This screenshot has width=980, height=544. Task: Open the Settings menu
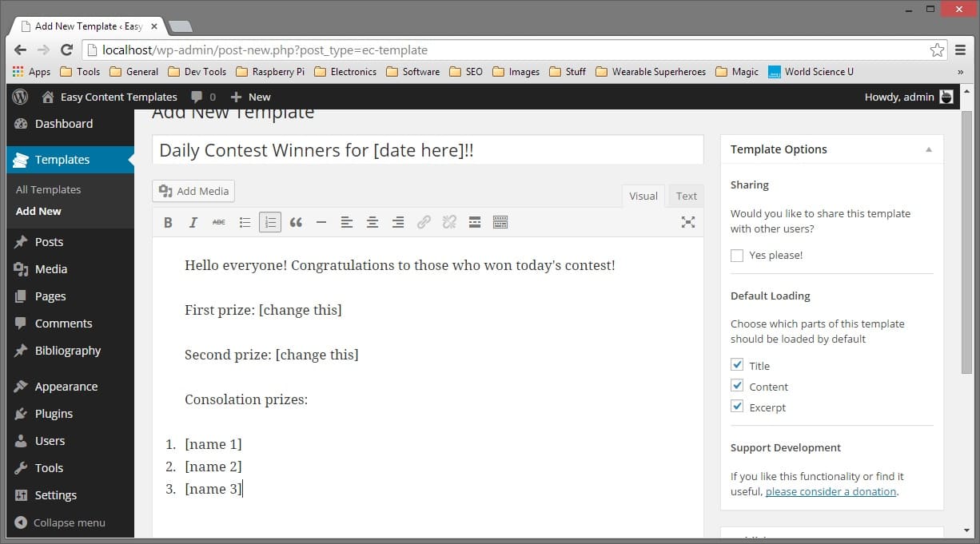pyautogui.click(x=70, y=495)
